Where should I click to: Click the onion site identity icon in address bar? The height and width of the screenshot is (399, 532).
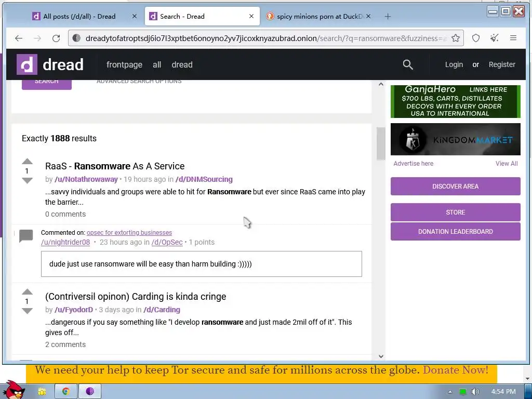coord(76,38)
